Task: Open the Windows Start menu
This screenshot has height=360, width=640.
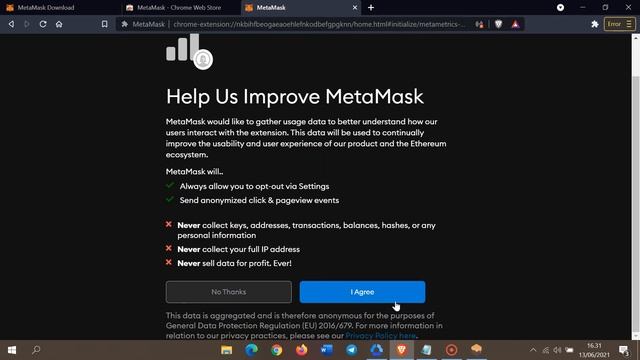Action: (x=12, y=350)
